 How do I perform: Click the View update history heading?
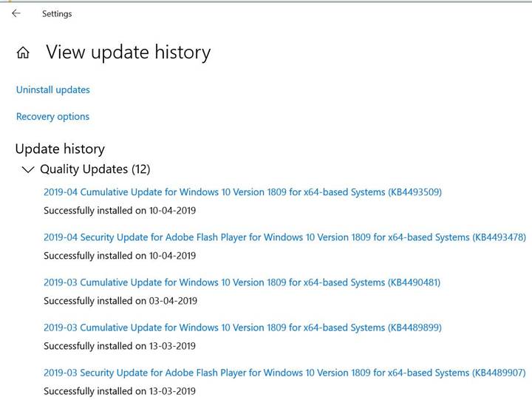(x=128, y=52)
